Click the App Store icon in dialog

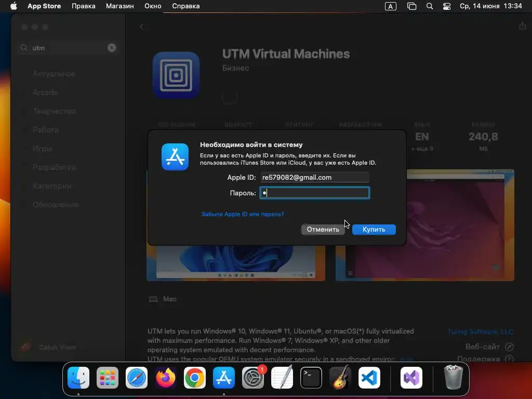click(x=175, y=157)
